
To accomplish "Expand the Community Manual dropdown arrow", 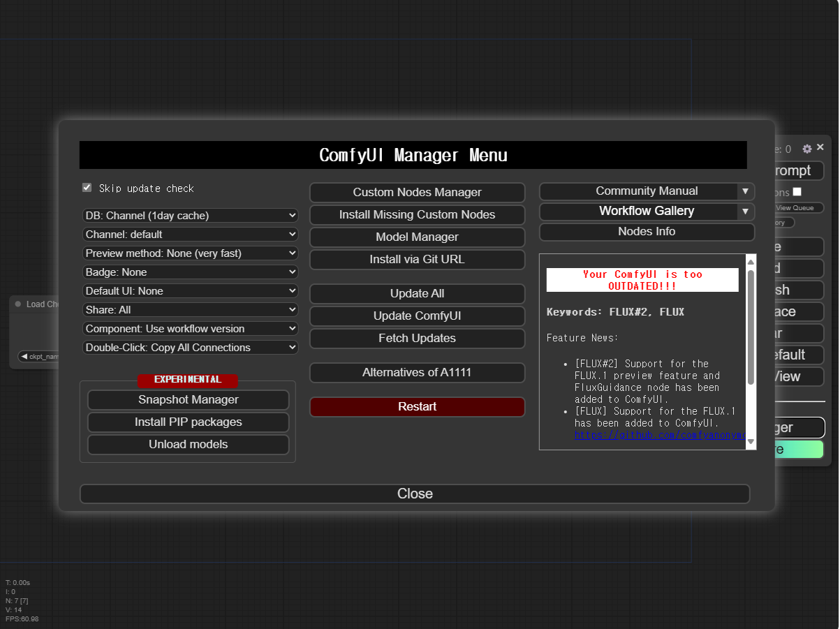I will [746, 191].
